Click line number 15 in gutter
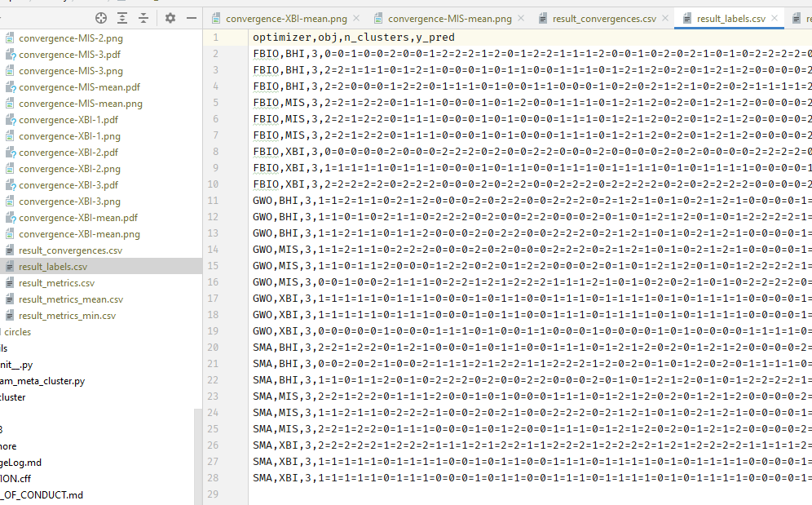The height and width of the screenshot is (505, 812). coord(213,266)
